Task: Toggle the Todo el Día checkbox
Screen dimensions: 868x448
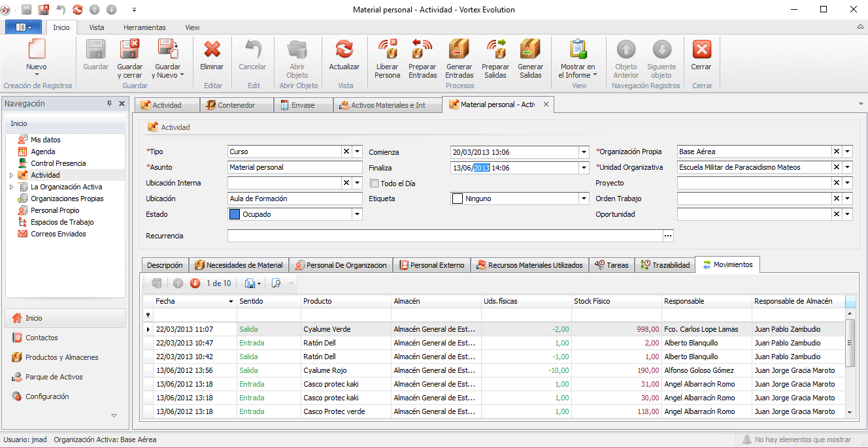Action: pos(375,184)
